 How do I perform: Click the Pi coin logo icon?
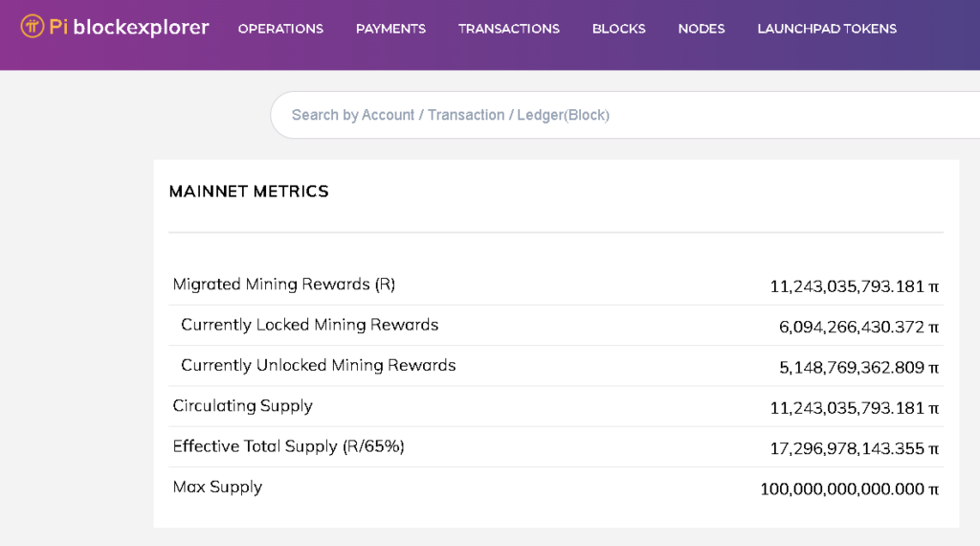(33, 27)
